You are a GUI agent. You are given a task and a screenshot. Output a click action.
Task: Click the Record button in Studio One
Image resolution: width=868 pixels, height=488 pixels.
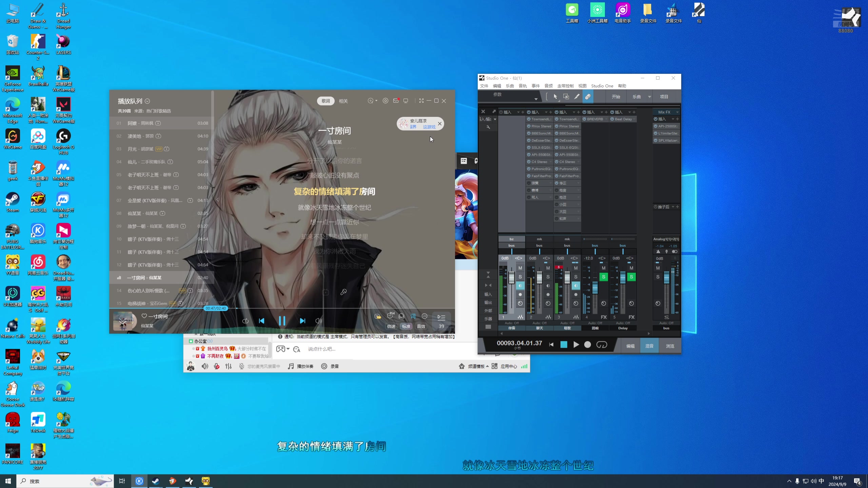pyautogui.click(x=588, y=345)
